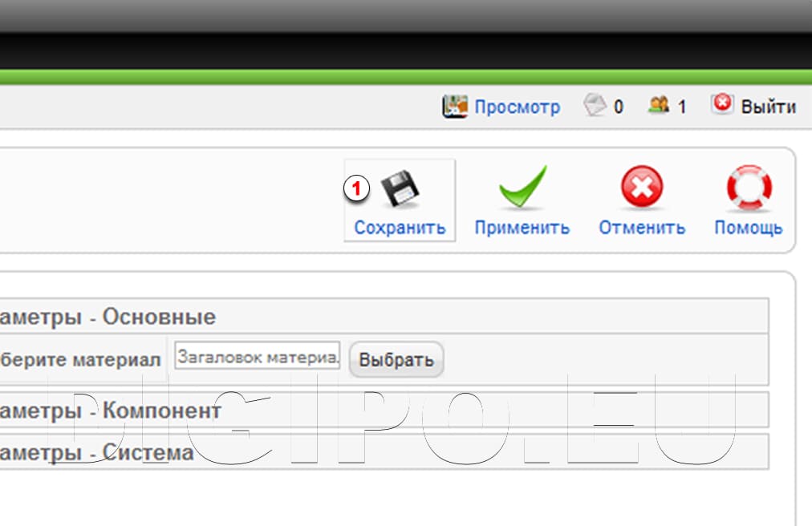This screenshot has height=526, width=812.
Task: Open site preview via Просмотр link
Action: 518,106
